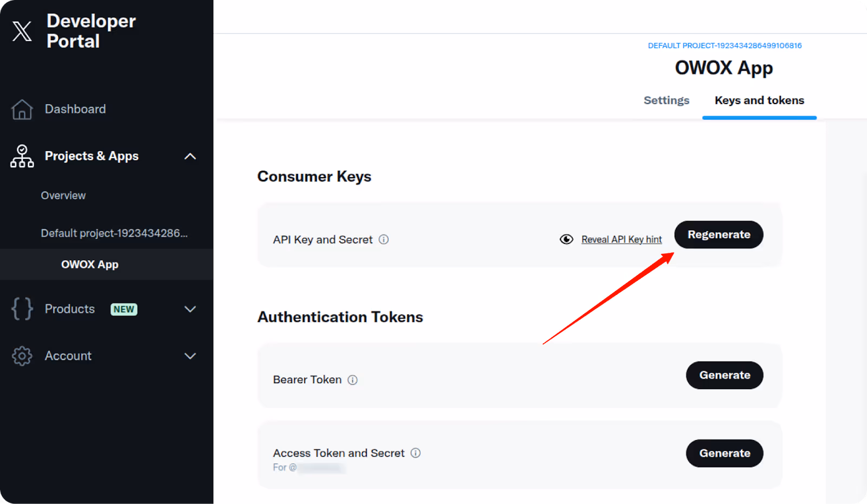This screenshot has height=504, width=867.
Task: Expand the Account section
Action: click(x=190, y=356)
